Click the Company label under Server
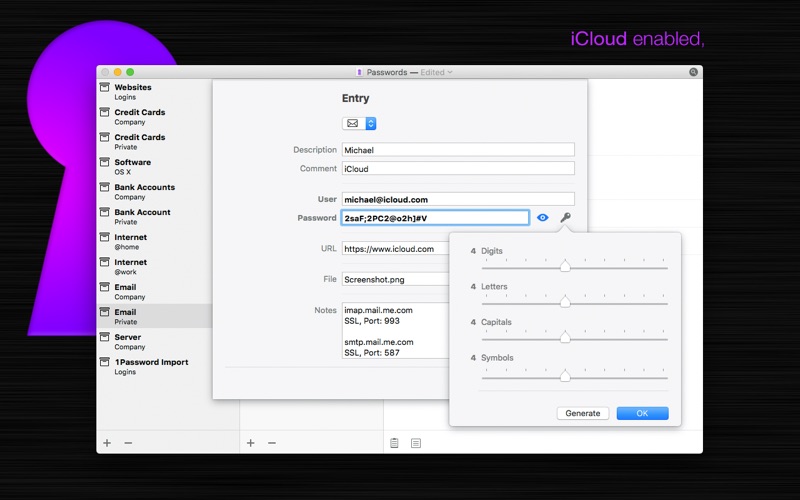Viewport: 800px width, 500px height. point(130,347)
